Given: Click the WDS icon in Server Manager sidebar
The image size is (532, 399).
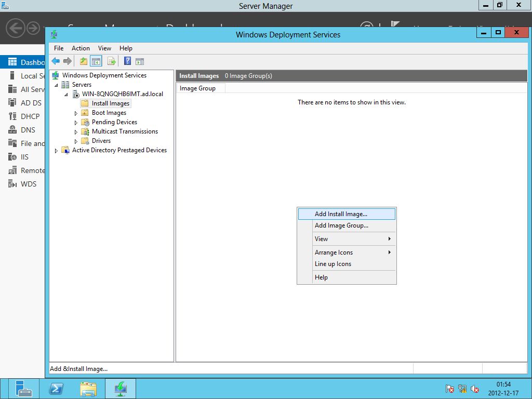Looking at the screenshot, I should tap(12, 184).
